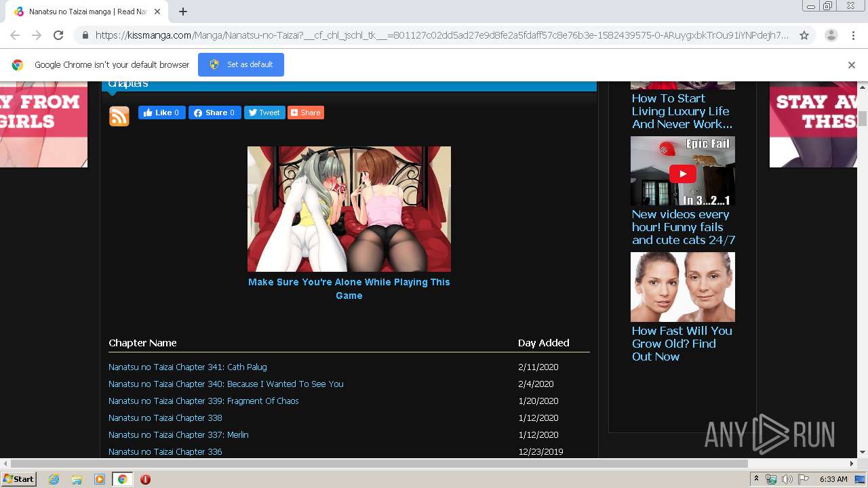Screen dimensions: 868x488
Task: Open Chapter 339: Fragment Of Chaos
Action: [x=203, y=401]
